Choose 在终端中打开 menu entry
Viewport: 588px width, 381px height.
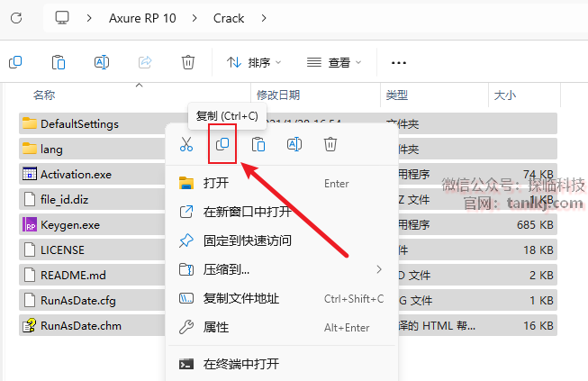(x=281, y=364)
